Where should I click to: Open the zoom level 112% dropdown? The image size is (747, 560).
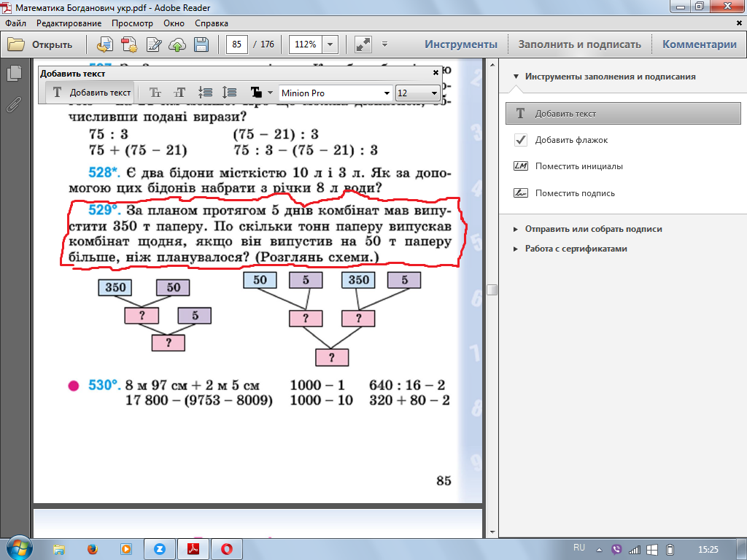coord(331,44)
